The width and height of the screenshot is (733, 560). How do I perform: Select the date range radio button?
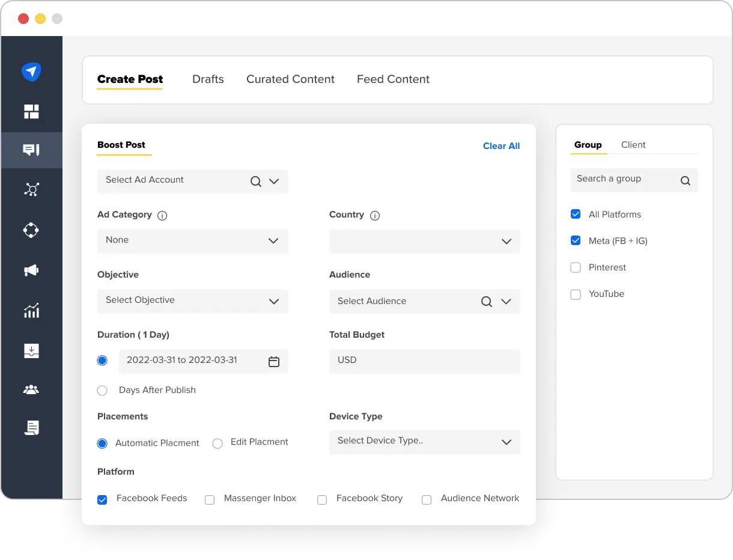(x=102, y=361)
